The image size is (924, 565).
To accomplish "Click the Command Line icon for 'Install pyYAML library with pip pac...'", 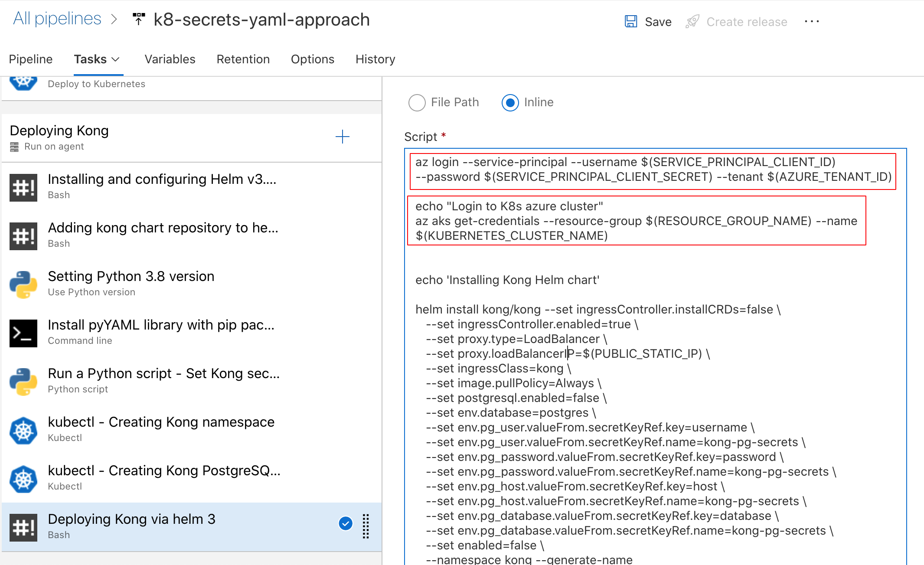I will click(x=23, y=331).
